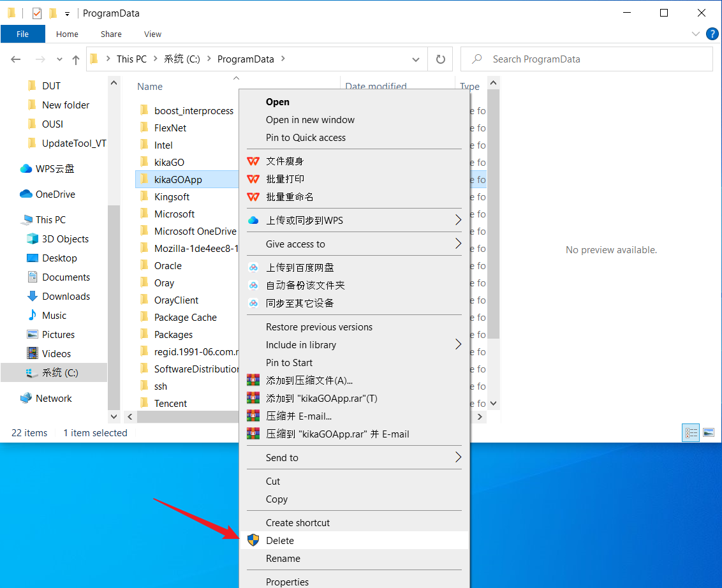Screen dimensions: 722x588
Task: Click Properties in the context menu
Action: [287, 582]
